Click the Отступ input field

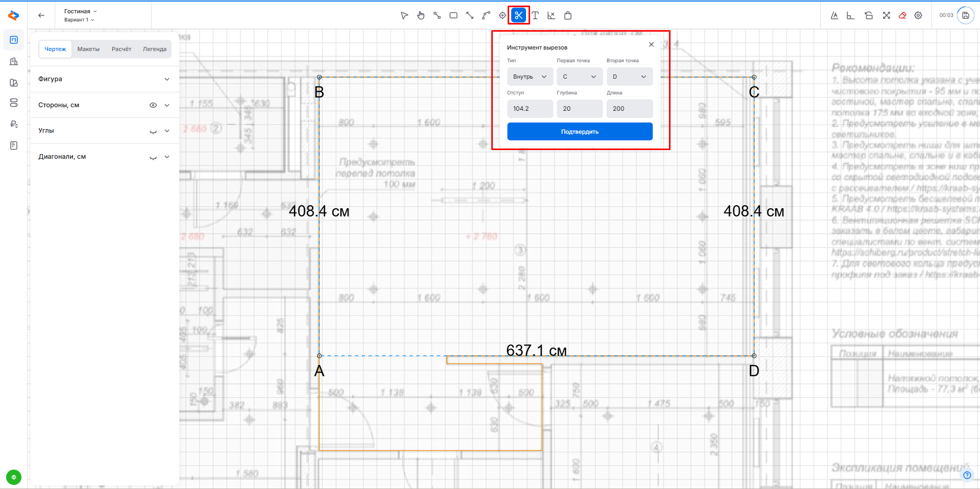click(530, 109)
